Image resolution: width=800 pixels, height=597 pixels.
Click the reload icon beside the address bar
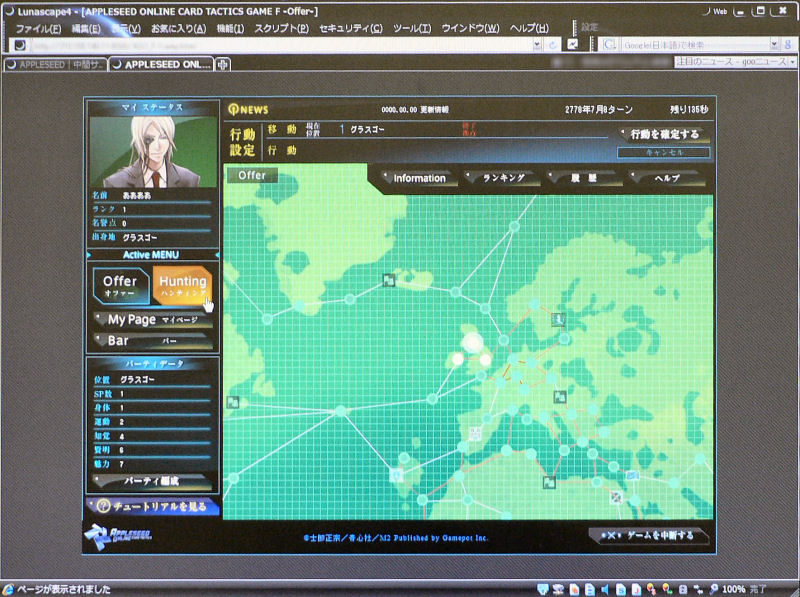tap(553, 45)
